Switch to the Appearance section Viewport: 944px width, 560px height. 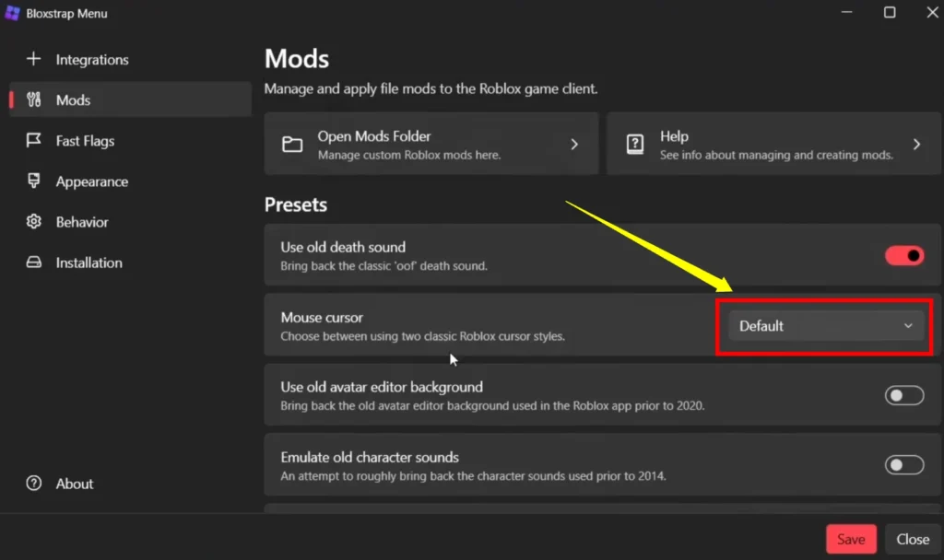pos(130,181)
